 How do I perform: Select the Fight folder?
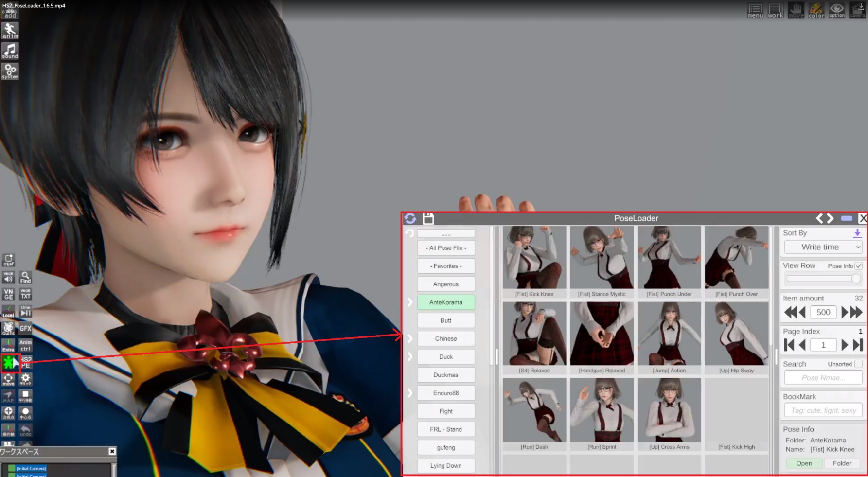click(446, 411)
